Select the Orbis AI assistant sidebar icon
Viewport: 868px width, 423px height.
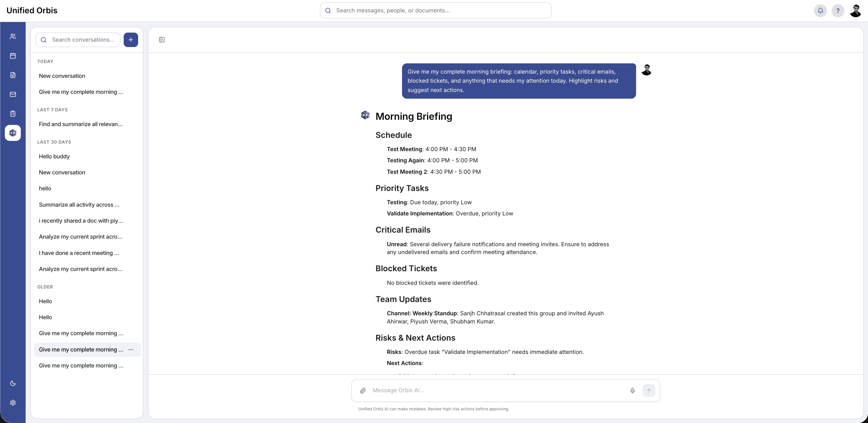13,133
